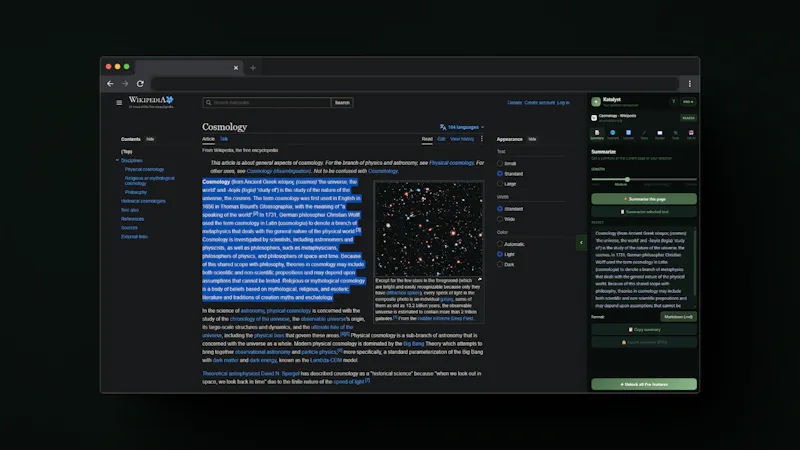
Task: Go to External links contents entry
Action: point(134,237)
